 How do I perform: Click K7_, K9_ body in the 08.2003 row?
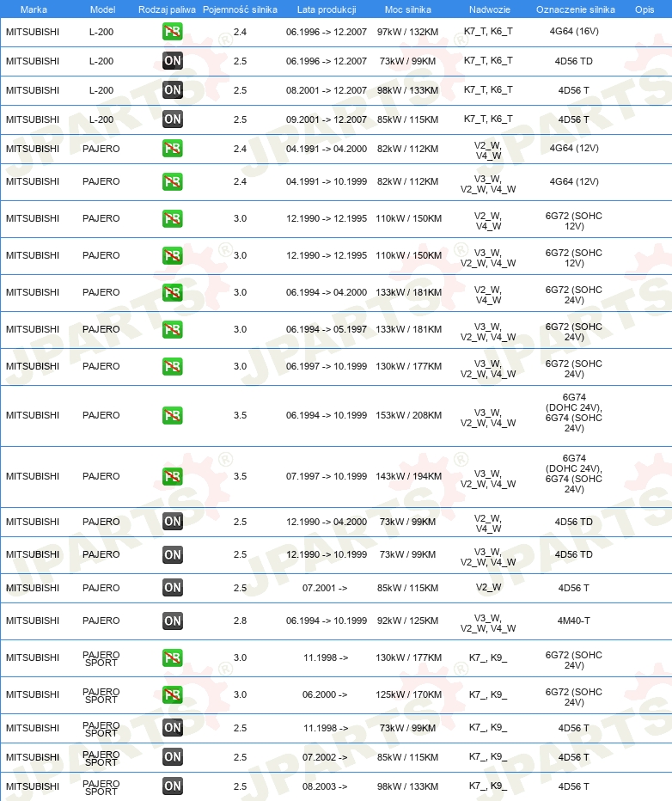point(488,786)
